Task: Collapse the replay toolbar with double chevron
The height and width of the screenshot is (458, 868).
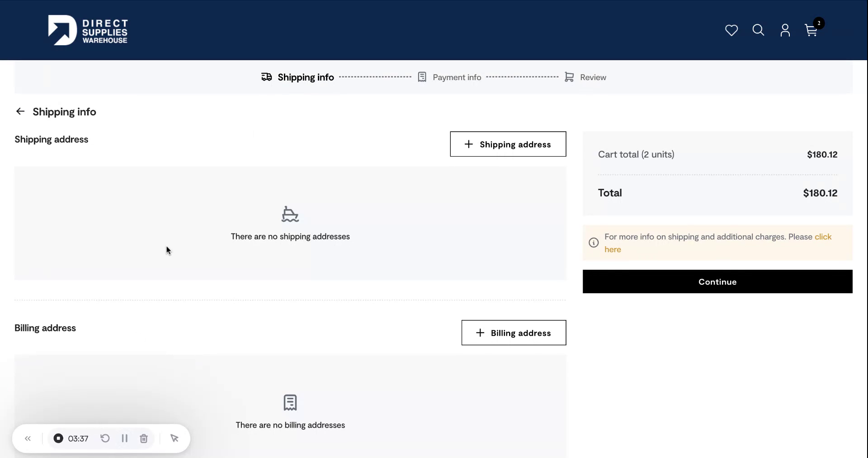Action: coord(28,439)
